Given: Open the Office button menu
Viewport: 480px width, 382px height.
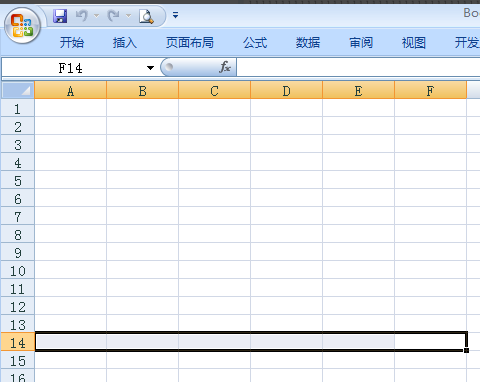Looking at the screenshot, I should click(x=22, y=26).
